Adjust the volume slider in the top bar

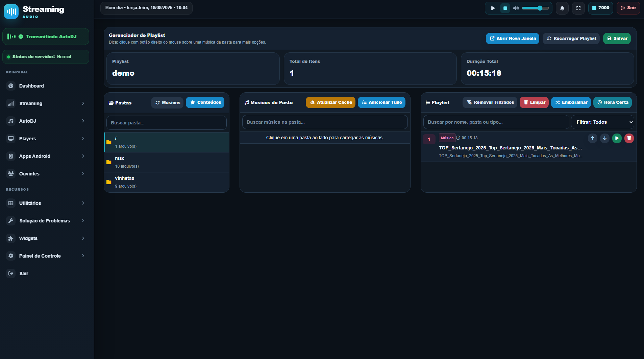click(536, 8)
